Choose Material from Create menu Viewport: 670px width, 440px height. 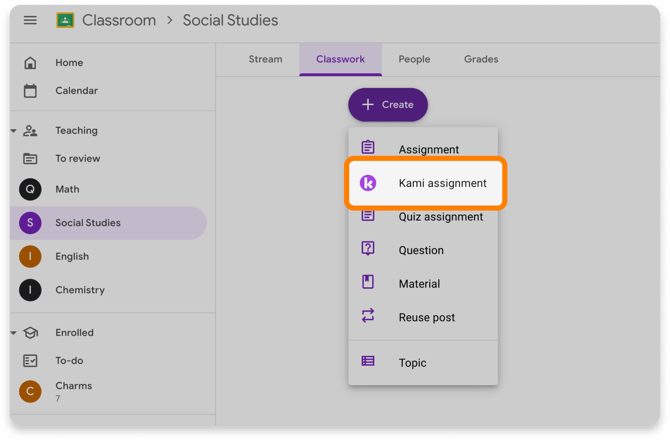coord(423,284)
